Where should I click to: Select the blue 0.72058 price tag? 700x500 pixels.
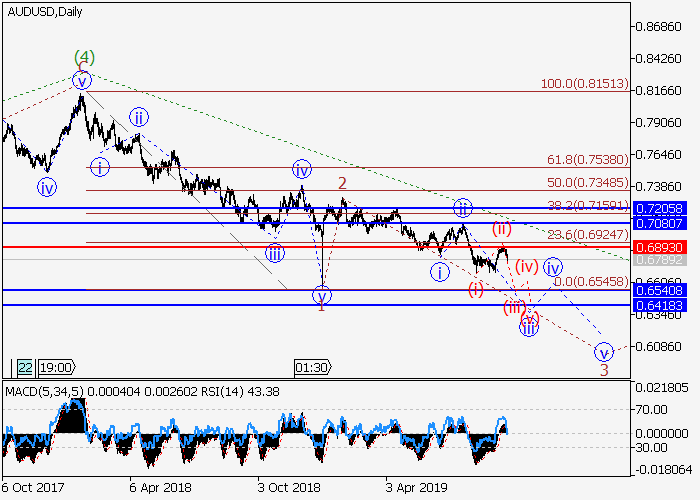(x=657, y=208)
